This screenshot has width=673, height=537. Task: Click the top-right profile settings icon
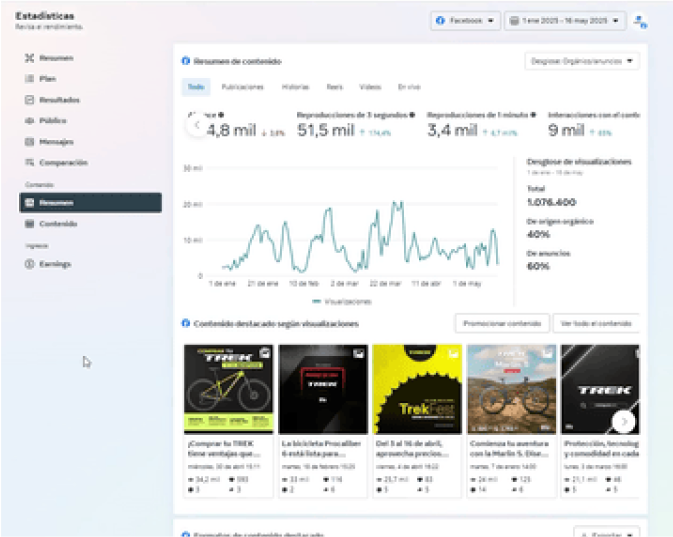pyautogui.click(x=640, y=21)
